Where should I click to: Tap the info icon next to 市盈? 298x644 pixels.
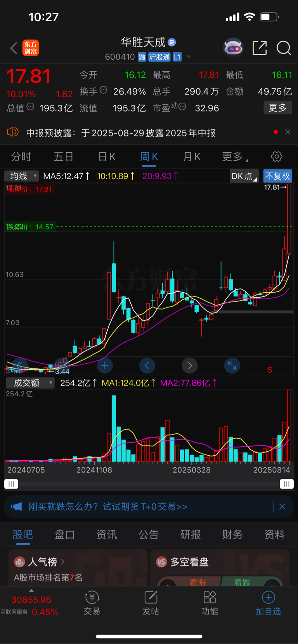pyautogui.click(x=182, y=107)
